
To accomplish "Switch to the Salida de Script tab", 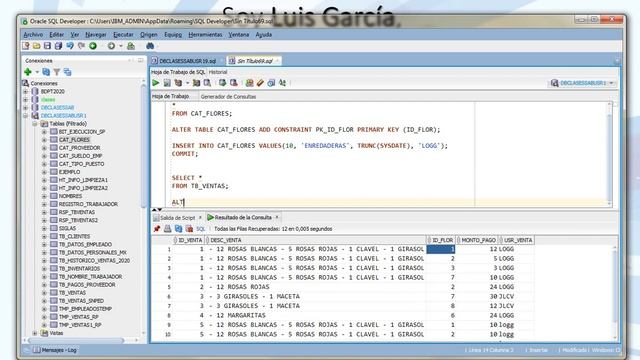I will pos(177,218).
